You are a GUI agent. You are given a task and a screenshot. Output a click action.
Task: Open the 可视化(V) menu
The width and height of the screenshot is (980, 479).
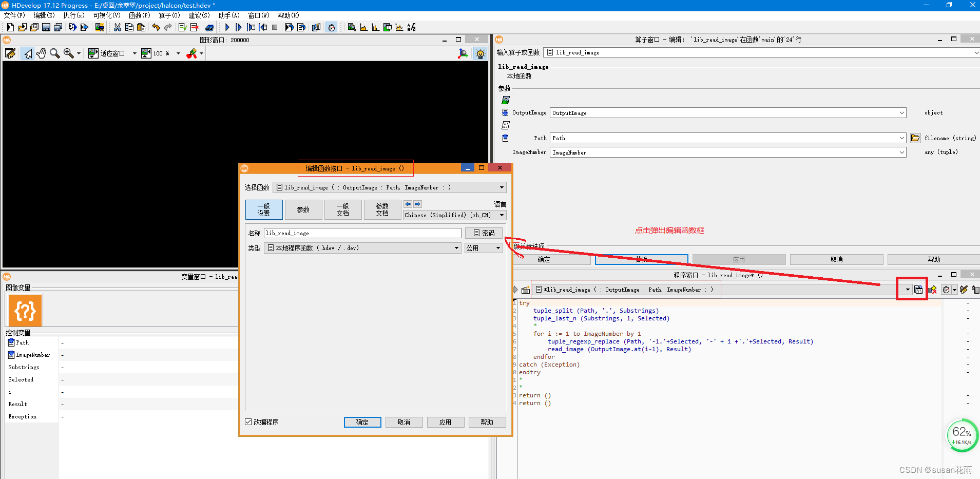click(x=107, y=15)
